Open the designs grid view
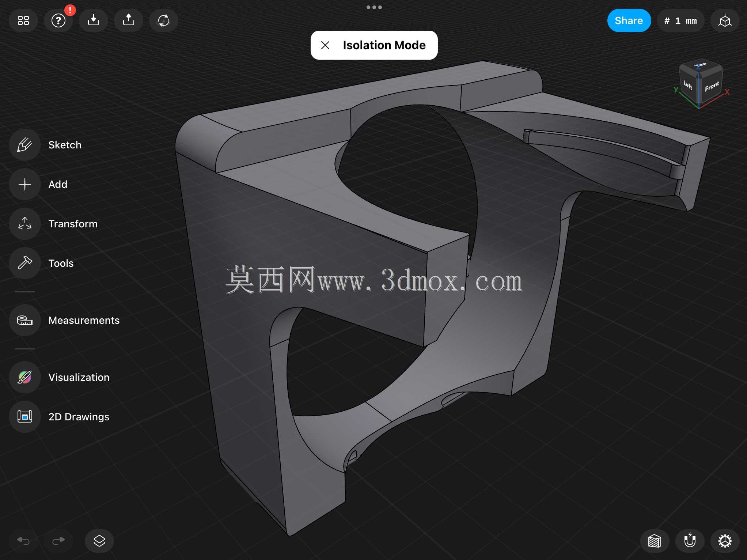Screen dimensions: 747x560 coord(23,20)
